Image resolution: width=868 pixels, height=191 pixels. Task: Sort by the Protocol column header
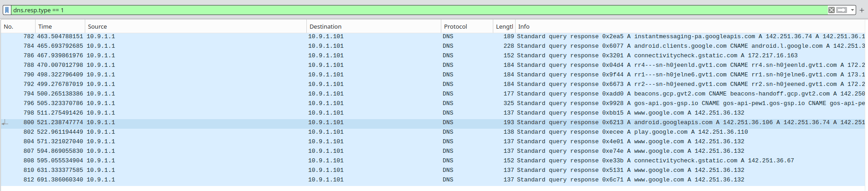[467, 26]
